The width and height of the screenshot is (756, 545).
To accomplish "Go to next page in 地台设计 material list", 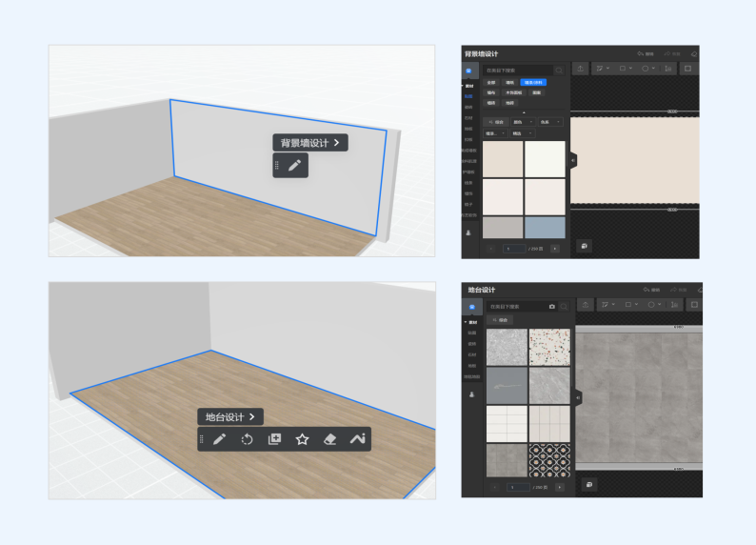I will click(560, 487).
